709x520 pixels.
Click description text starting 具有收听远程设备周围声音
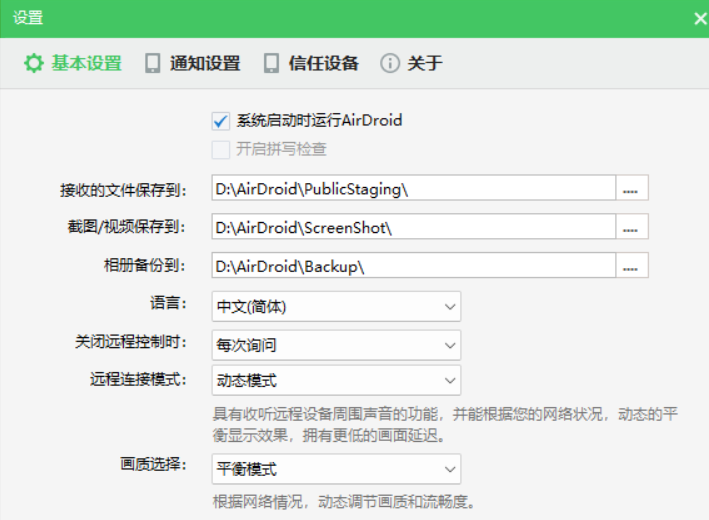coord(445,425)
